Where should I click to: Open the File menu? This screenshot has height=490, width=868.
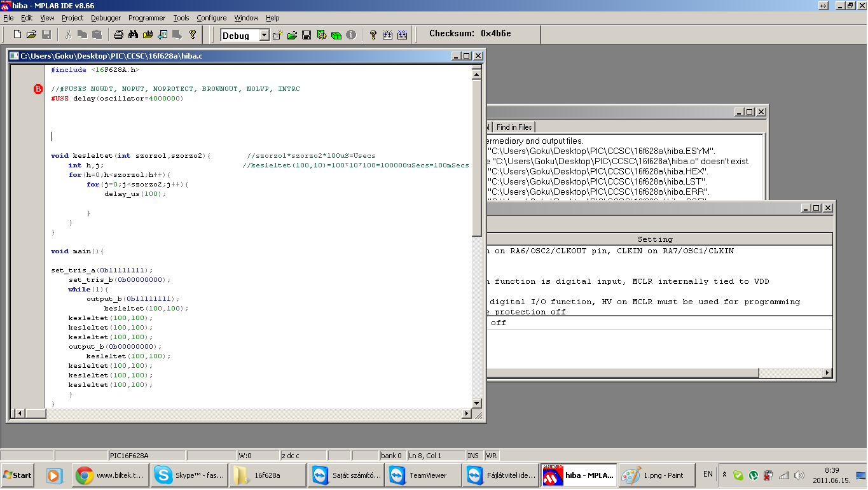(8, 18)
